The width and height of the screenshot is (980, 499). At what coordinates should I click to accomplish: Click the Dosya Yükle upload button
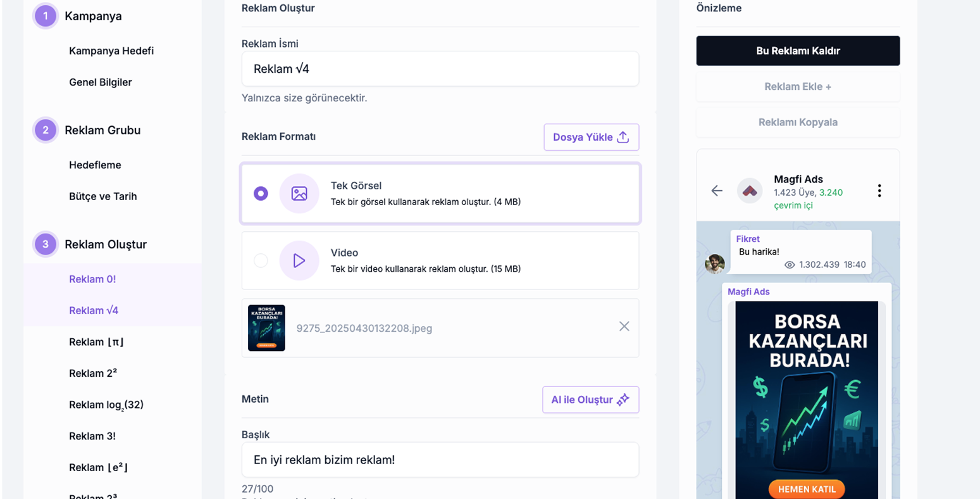tap(591, 137)
